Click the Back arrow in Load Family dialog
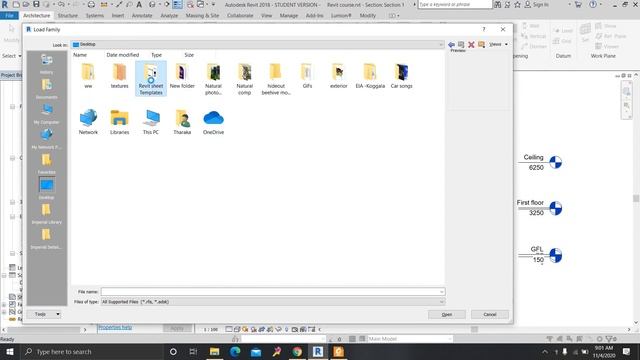Viewport: 640px width, 360px height. 451,44
